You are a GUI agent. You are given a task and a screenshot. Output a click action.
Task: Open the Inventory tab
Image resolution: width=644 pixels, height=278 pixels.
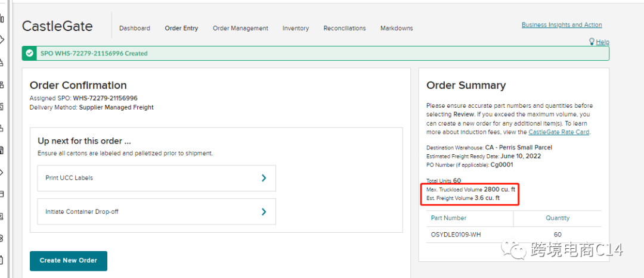click(x=296, y=28)
